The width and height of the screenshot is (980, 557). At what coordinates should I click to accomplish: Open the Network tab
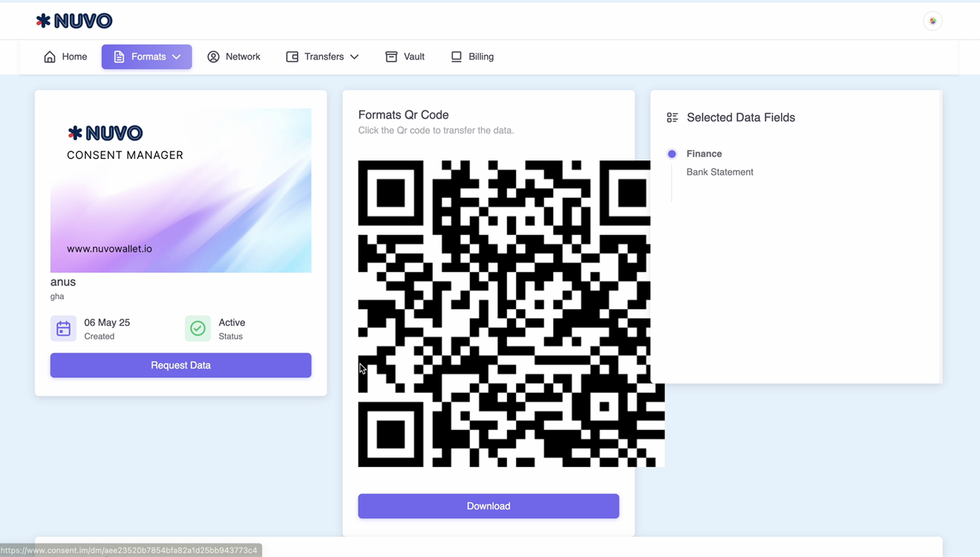pos(234,56)
